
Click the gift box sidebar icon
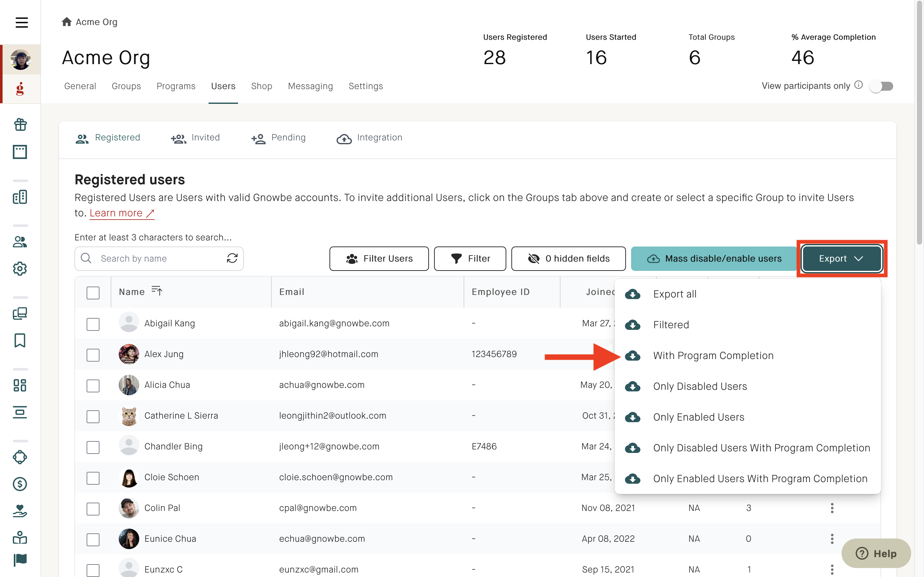coord(20,124)
